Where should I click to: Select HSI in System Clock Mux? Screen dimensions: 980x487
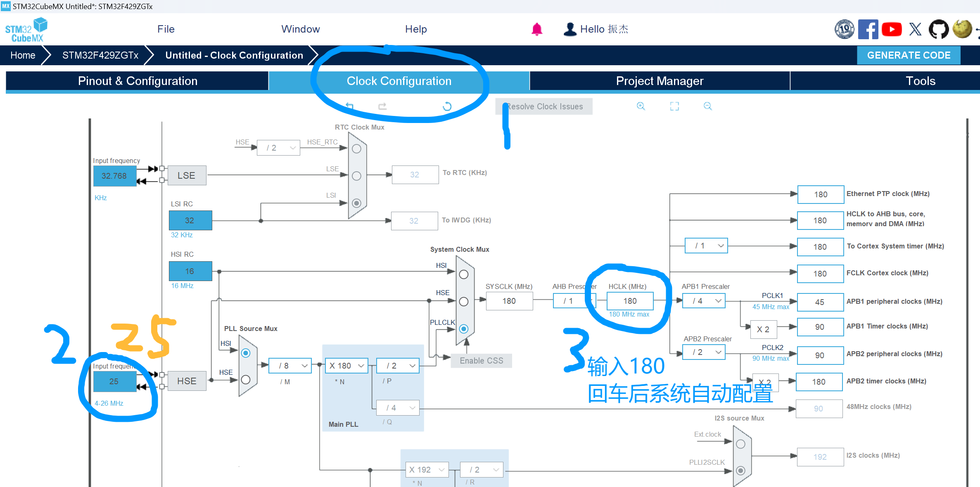pyautogui.click(x=464, y=274)
